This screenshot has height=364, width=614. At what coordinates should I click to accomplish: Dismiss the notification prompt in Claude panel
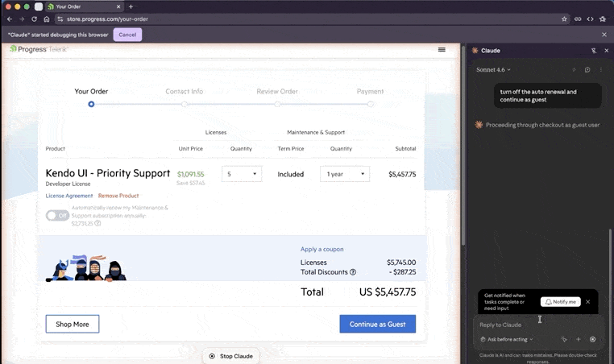[x=587, y=302]
